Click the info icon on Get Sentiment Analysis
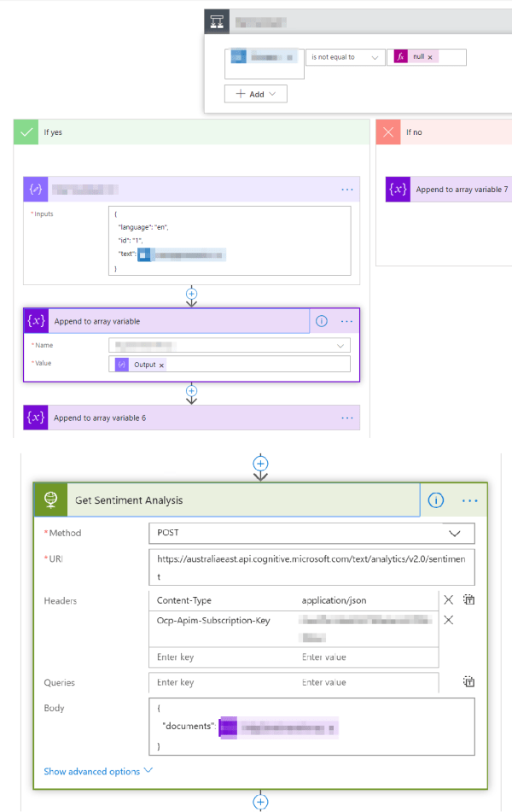The image size is (512, 812). coord(436,500)
